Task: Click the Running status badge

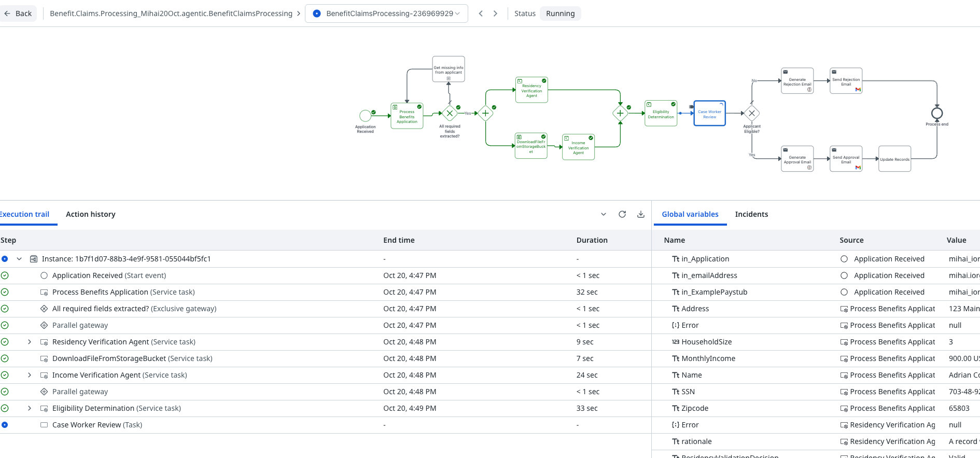Action: [561, 13]
